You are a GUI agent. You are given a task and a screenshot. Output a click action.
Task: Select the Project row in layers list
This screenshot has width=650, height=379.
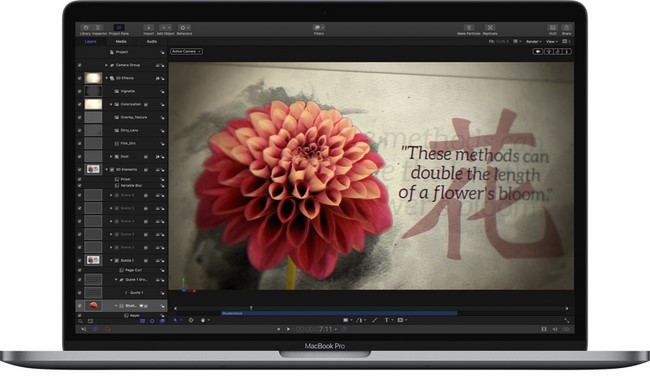coord(122,52)
